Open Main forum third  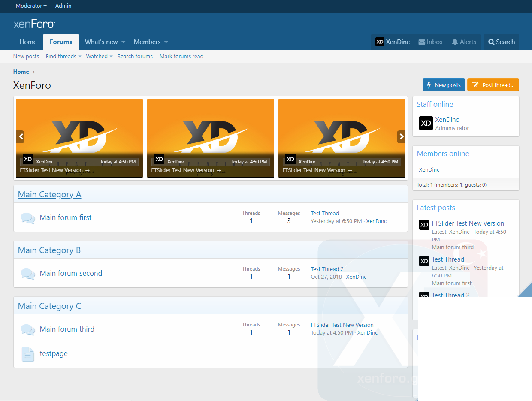coord(67,329)
